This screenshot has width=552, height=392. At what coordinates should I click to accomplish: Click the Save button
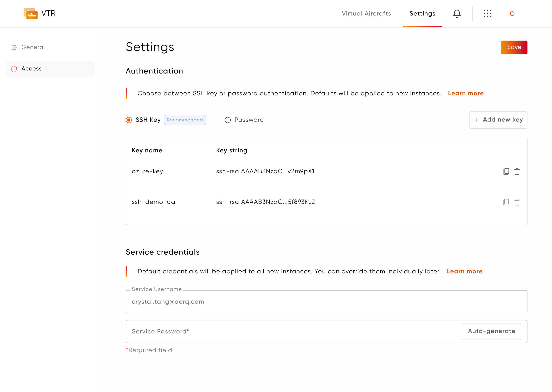click(514, 47)
